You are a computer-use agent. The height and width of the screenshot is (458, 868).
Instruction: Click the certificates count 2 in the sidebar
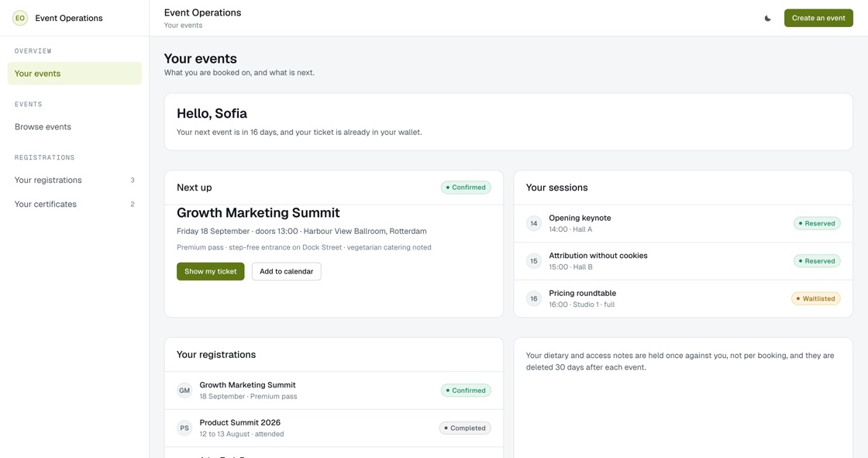133,205
